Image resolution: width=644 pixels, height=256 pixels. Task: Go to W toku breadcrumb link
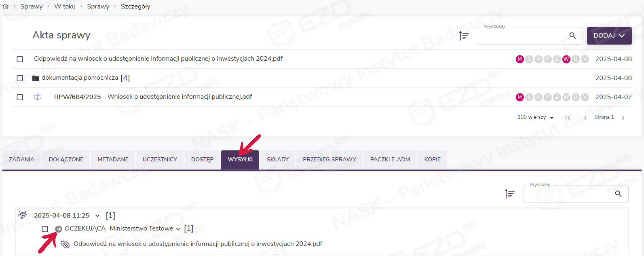(65, 6)
